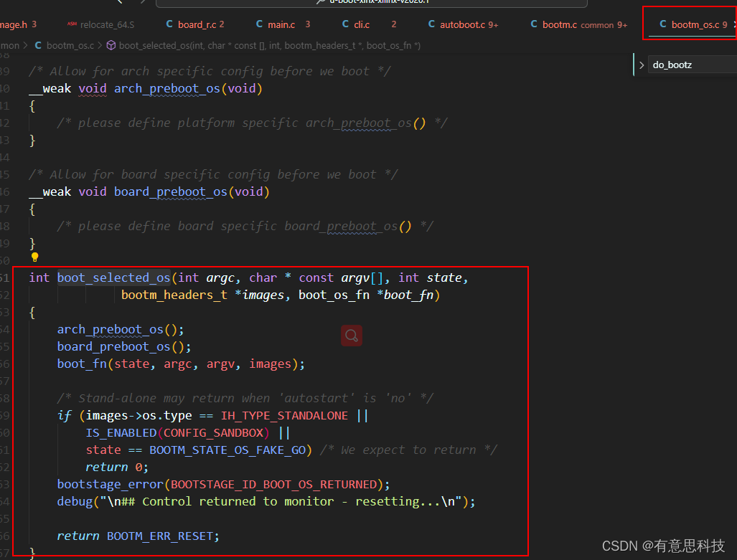Image resolution: width=737 pixels, height=560 pixels.
Task: Click the 'Allow for board specific config' comment
Action: pyautogui.click(x=213, y=175)
